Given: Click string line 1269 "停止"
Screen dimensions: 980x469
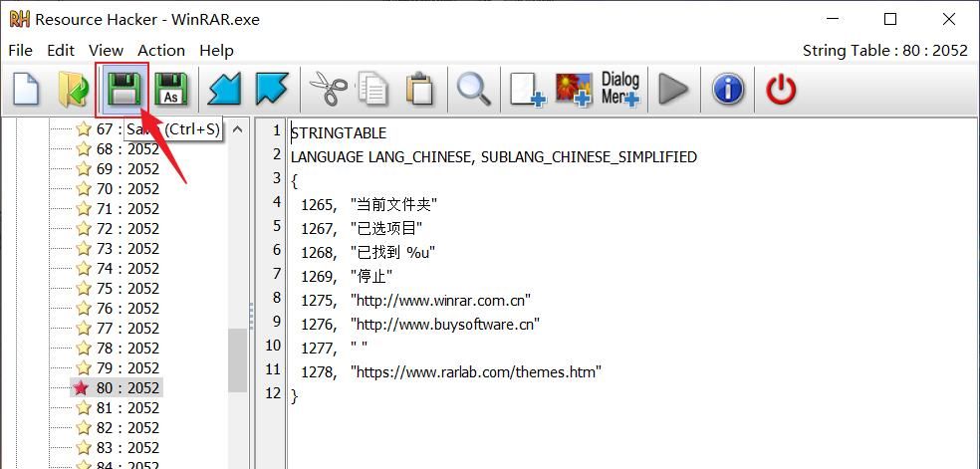Looking at the screenshot, I should pos(347,276).
